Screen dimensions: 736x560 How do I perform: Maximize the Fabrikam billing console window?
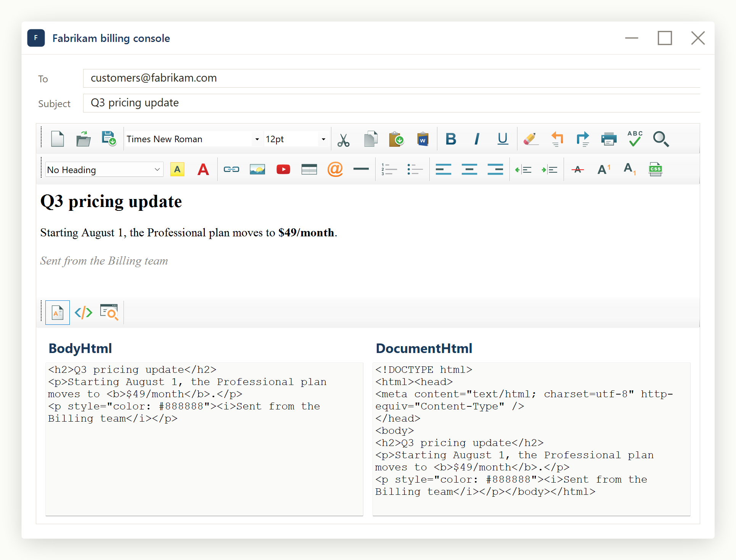point(665,38)
